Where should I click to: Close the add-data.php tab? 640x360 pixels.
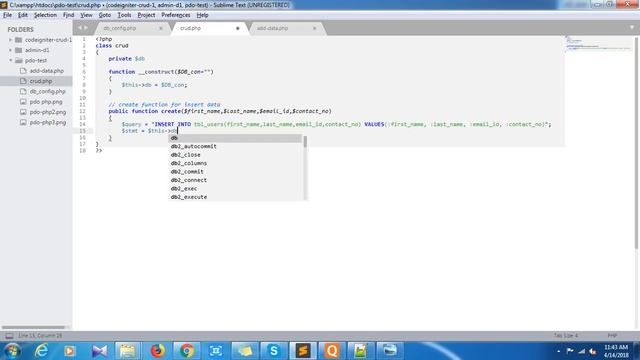(314, 28)
